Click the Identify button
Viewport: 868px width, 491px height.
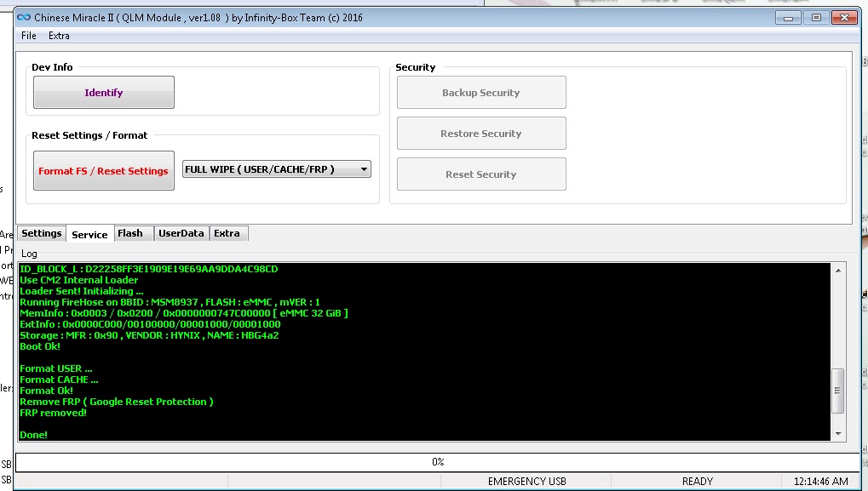coord(104,93)
